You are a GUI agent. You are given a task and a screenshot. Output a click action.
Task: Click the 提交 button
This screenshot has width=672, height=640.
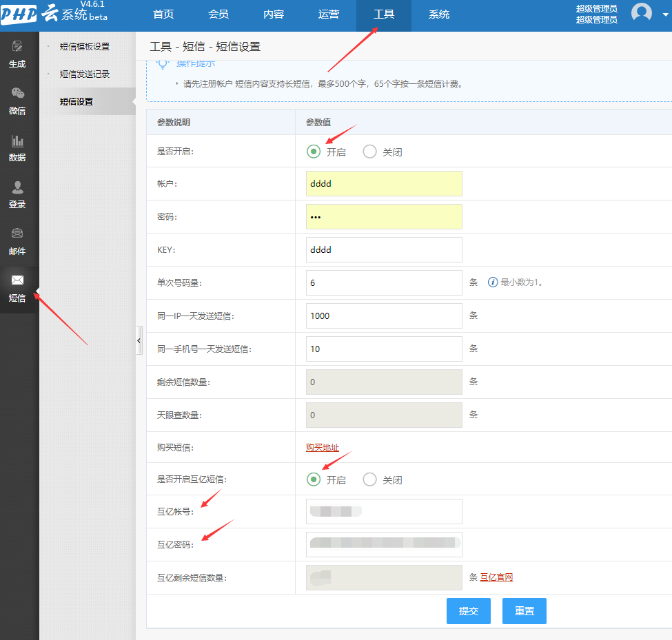click(469, 611)
